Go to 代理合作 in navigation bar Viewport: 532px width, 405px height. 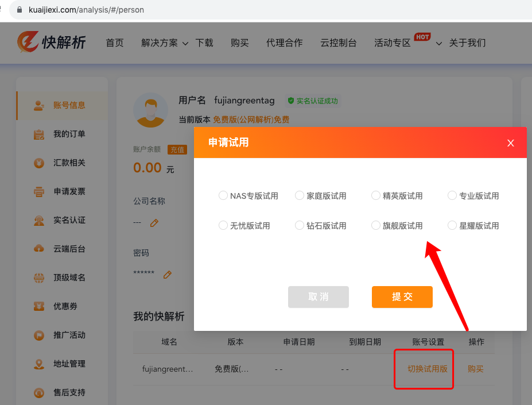click(284, 43)
